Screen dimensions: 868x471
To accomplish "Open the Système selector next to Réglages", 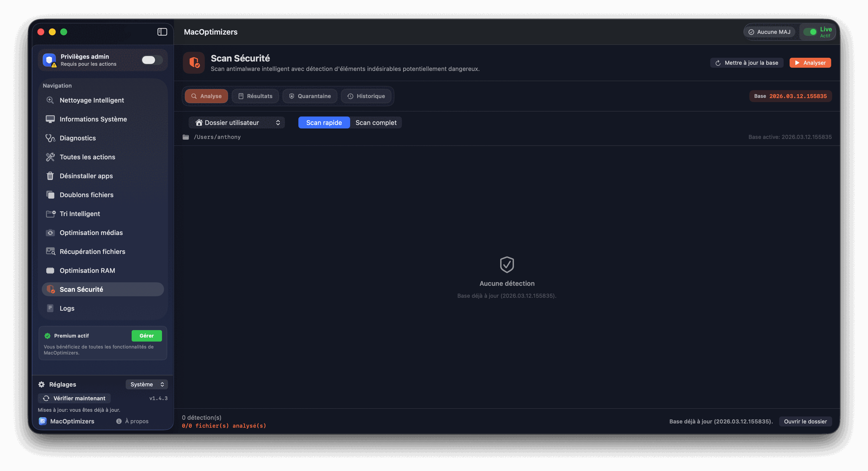I will [147, 384].
